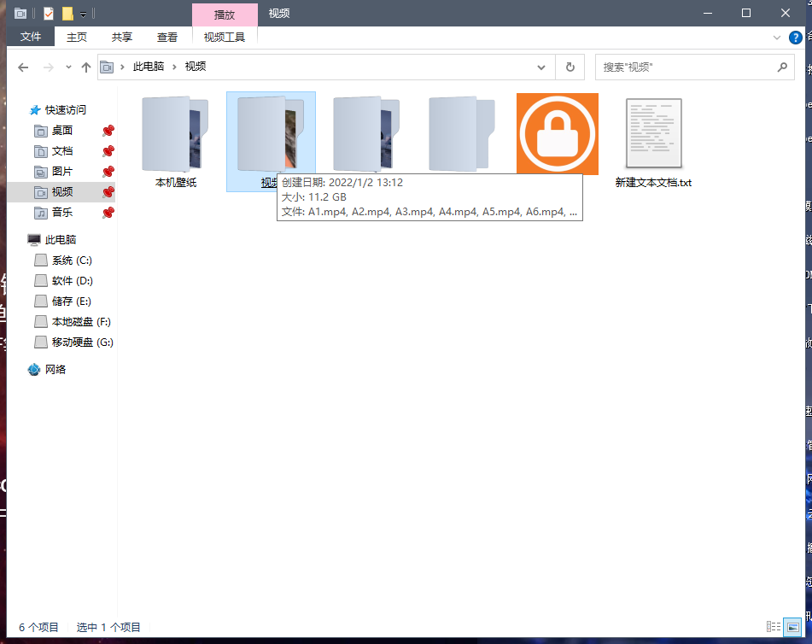Image resolution: width=812 pixels, height=644 pixels.
Task: Open 桌面 in the sidebar
Action: click(x=61, y=131)
